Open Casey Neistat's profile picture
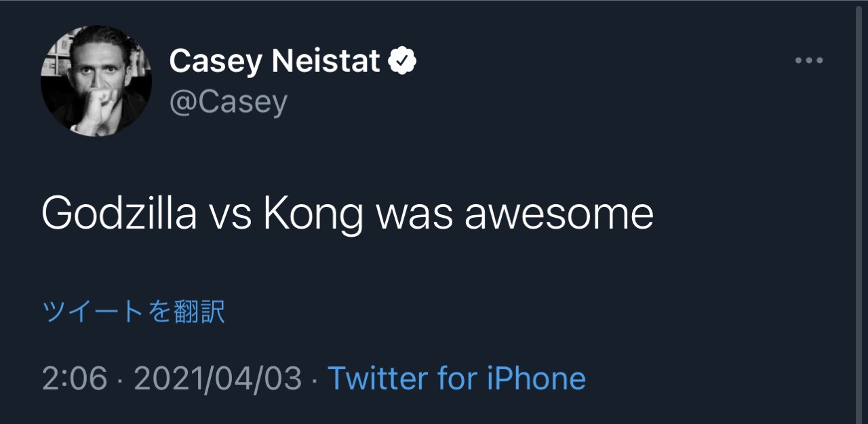 tap(96, 81)
